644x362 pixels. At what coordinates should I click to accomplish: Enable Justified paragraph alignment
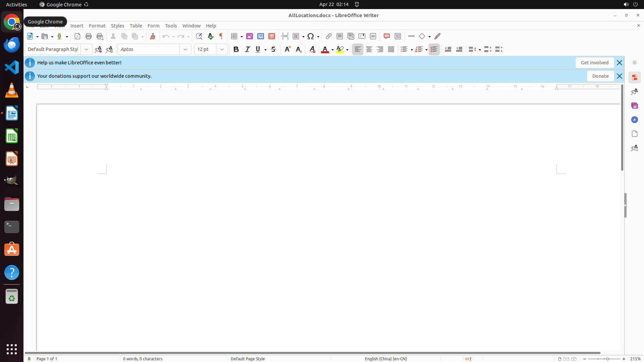click(x=391, y=49)
